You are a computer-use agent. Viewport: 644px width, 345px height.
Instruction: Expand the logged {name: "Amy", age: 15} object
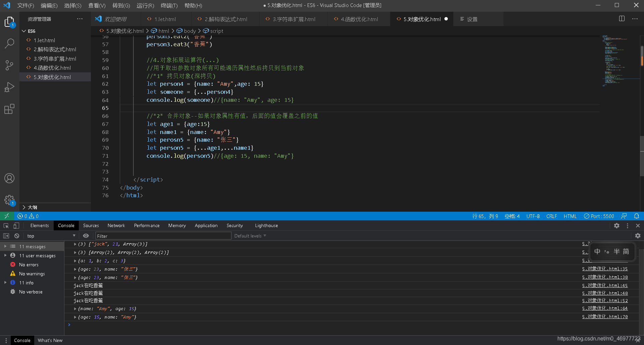(x=75, y=308)
